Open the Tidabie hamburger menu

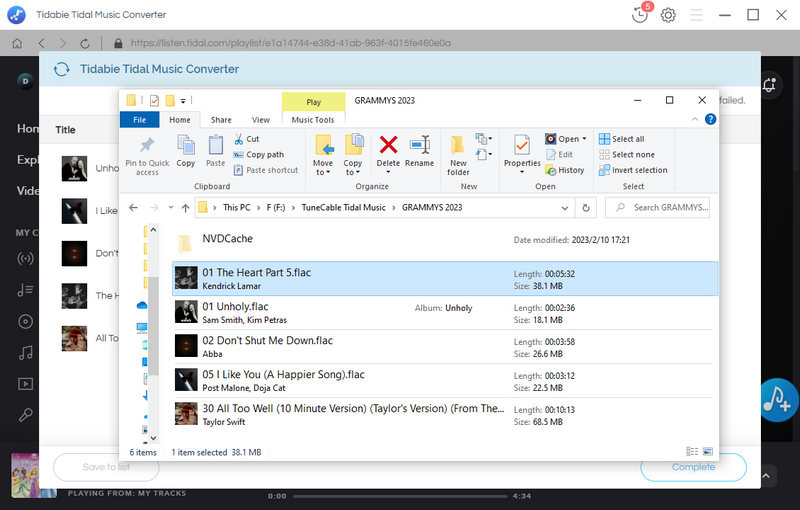click(696, 15)
